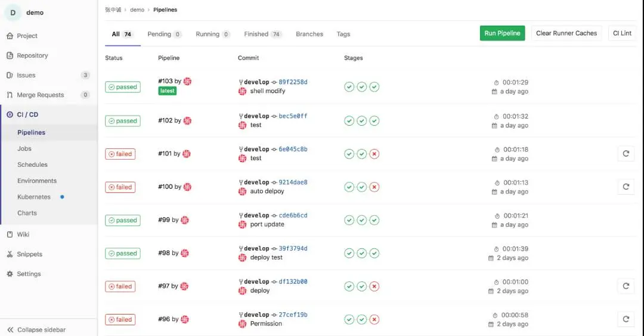Open the CI / CD rocket icon
The width and height of the screenshot is (644, 336).
click(10, 114)
